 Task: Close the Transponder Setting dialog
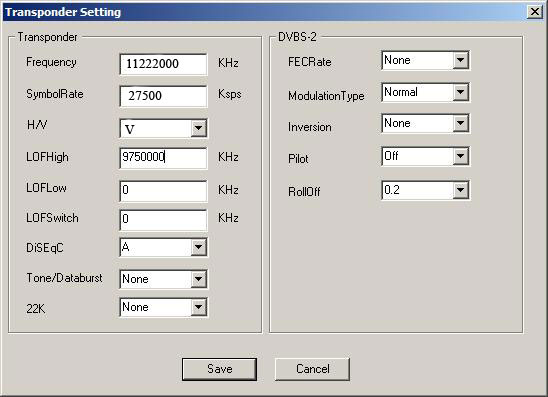535,12
